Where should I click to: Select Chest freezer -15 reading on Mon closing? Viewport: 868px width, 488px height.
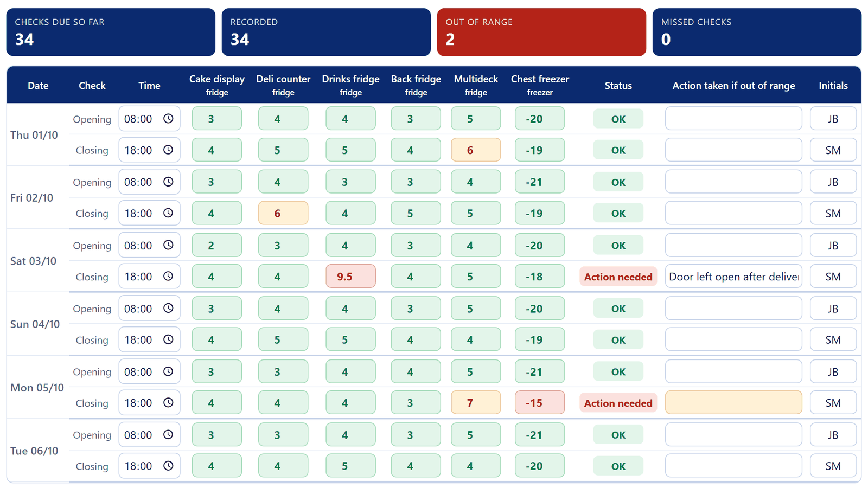click(540, 403)
